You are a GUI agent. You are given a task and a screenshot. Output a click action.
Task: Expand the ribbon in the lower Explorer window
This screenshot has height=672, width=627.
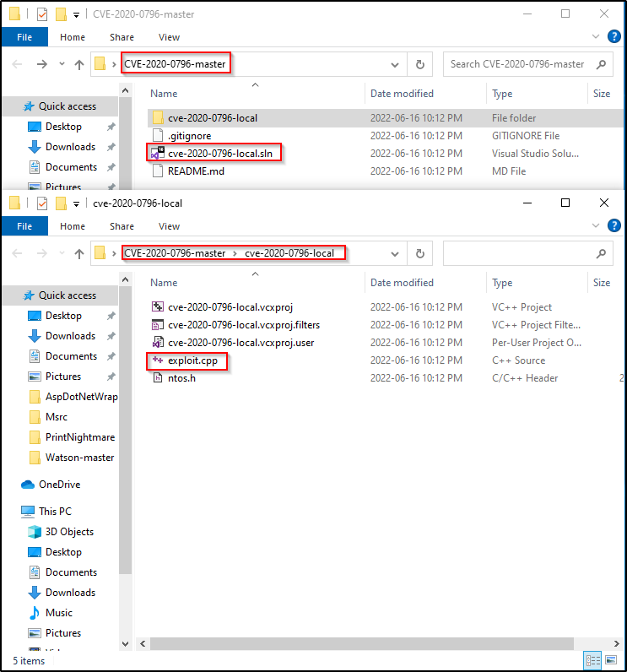[597, 226]
